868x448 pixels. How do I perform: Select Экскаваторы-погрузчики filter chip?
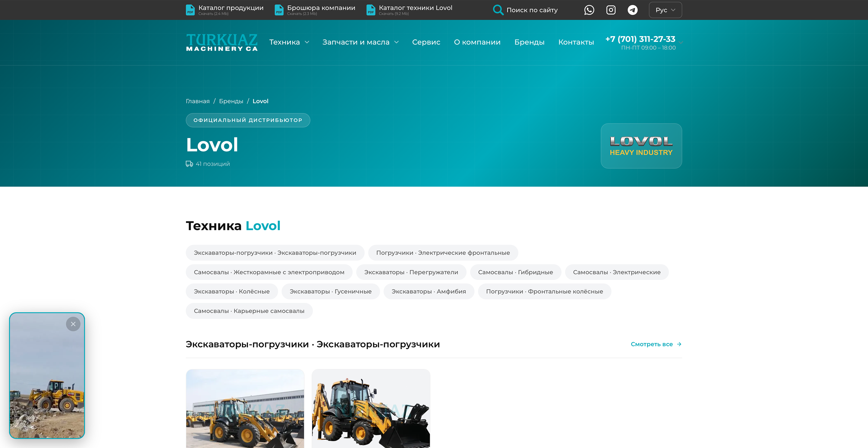pos(275,253)
